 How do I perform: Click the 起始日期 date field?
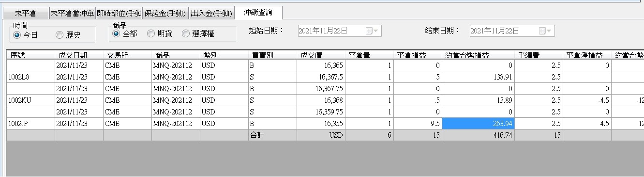(340, 31)
